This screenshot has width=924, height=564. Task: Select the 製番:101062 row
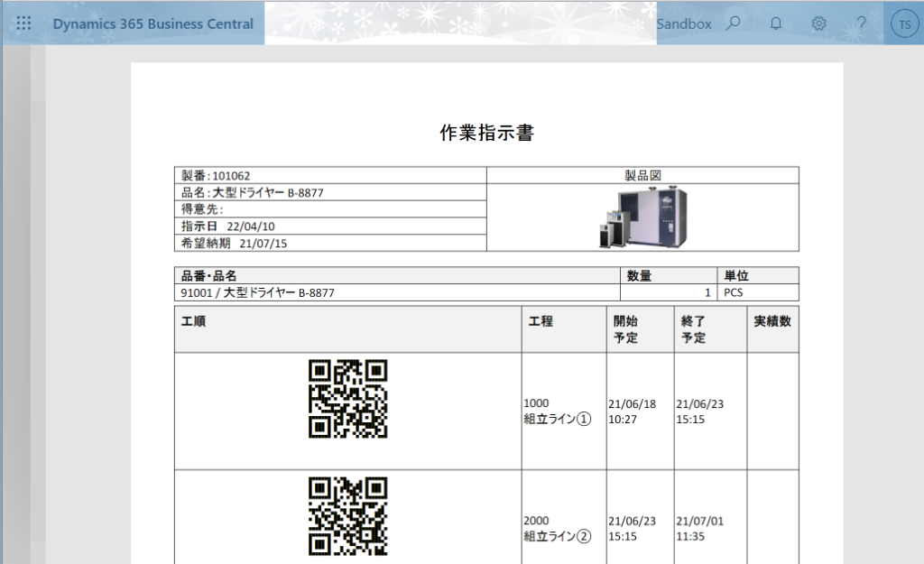330,175
